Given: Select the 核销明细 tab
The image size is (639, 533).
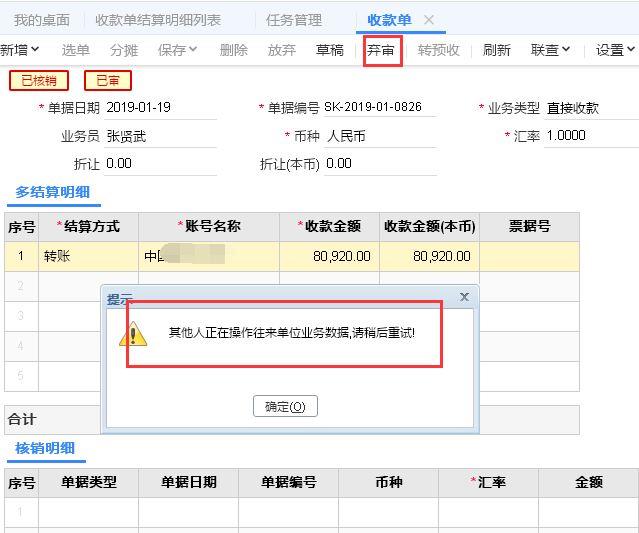Looking at the screenshot, I should [x=45, y=448].
